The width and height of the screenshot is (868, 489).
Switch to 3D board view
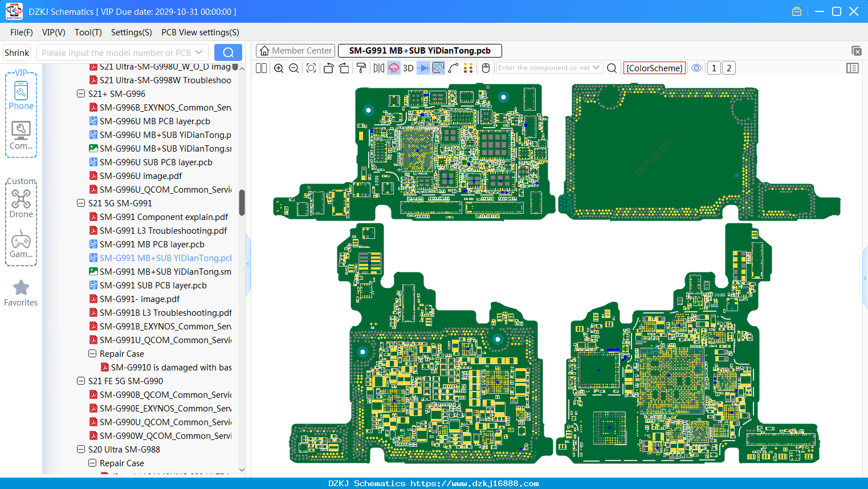point(408,68)
